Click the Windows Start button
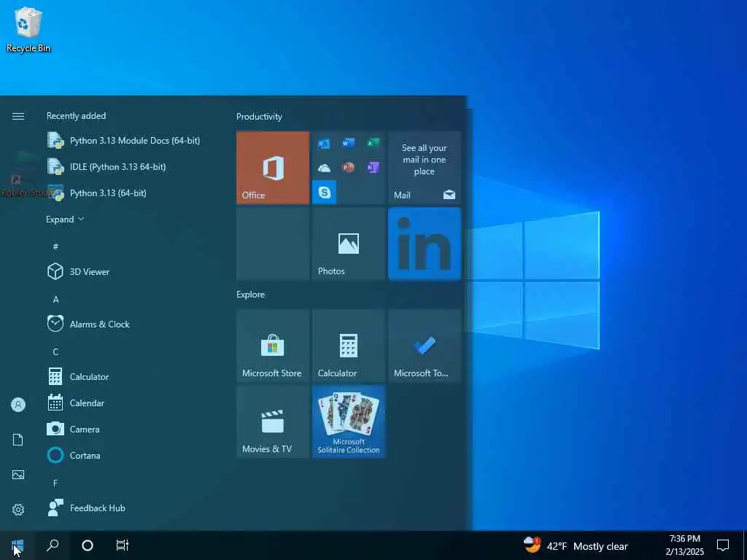The width and height of the screenshot is (747, 560). [x=18, y=545]
